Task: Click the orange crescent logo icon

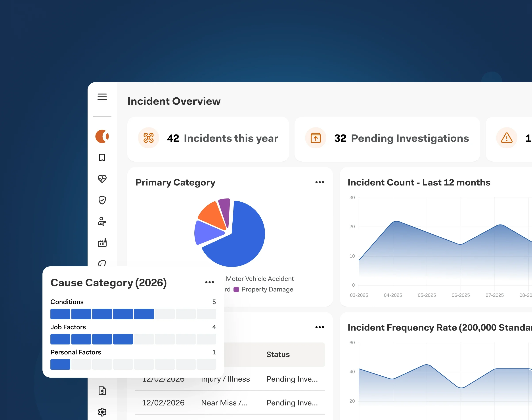Action: tap(102, 136)
